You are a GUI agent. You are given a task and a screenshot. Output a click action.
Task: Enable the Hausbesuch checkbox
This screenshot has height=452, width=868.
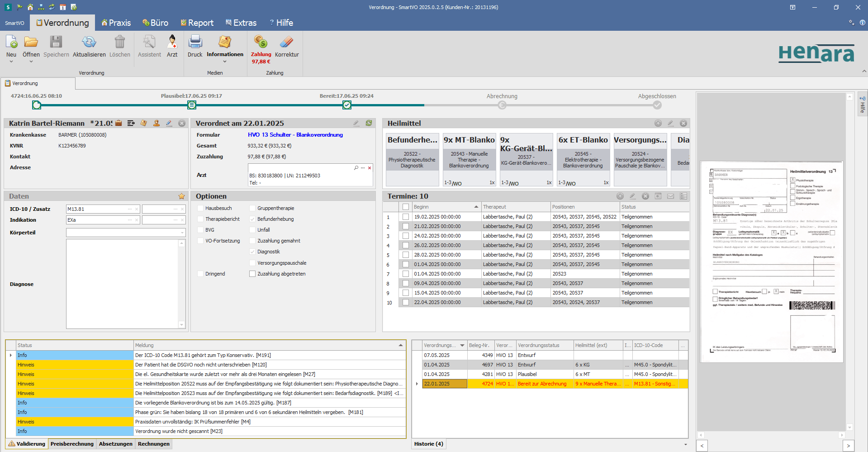click(200, 208)
